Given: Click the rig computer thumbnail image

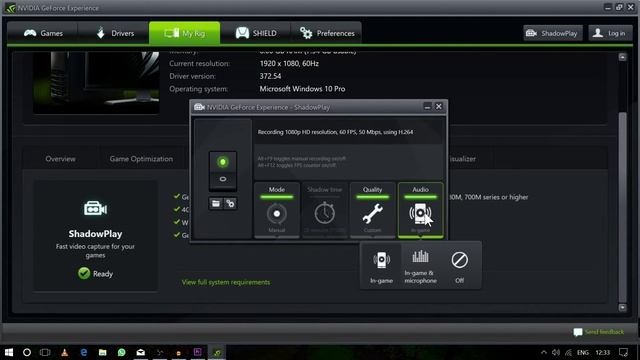Looking at the screenshot, I should click(x=96, y=82).
